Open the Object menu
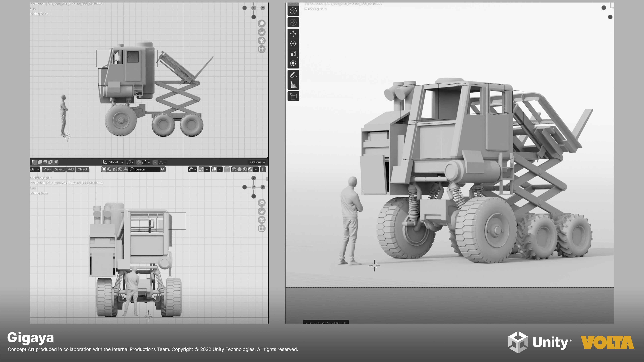644x362 pixels. click(x=83, y=169)
